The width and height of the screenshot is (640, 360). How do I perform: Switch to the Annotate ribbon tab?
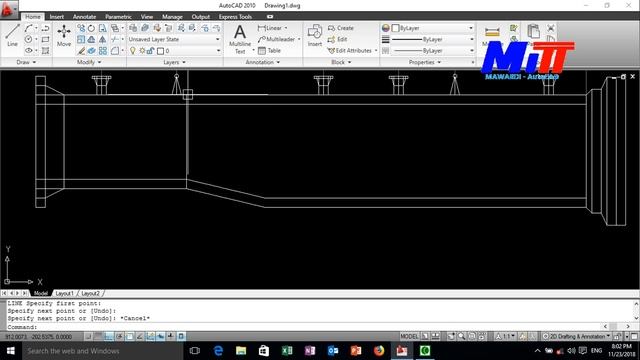click(84, 17)
